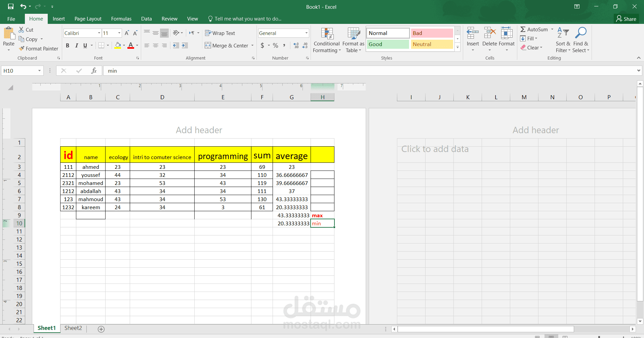This screenshot has height=338, width=644.
Task: Open Conditional Formatting
Action: (327, 40)
